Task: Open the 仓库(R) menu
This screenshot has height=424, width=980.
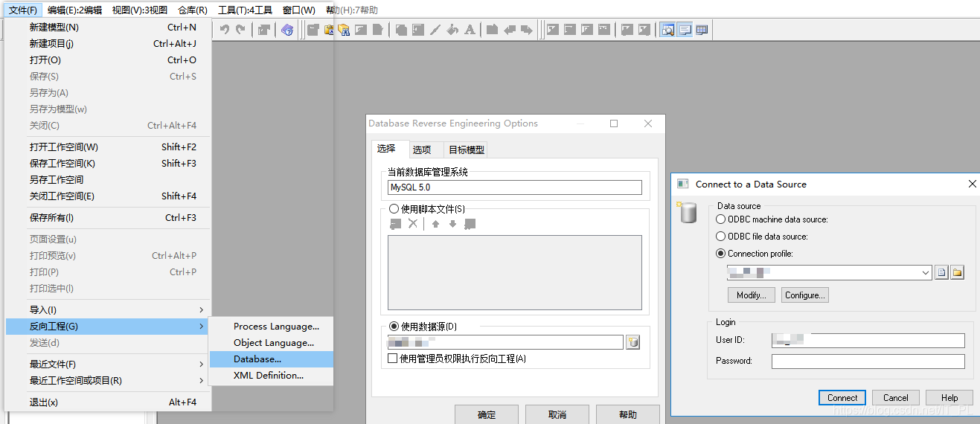Action: (193, 10)
